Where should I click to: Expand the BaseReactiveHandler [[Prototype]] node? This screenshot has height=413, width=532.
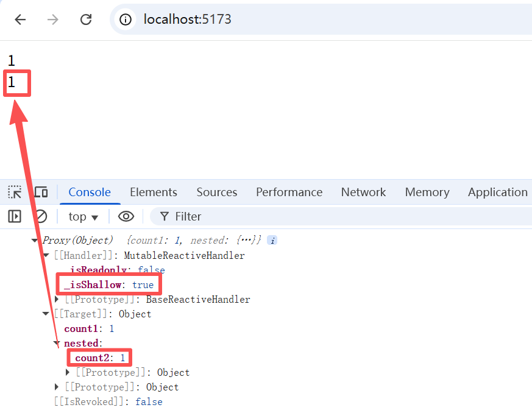click(x=57, y=300)
